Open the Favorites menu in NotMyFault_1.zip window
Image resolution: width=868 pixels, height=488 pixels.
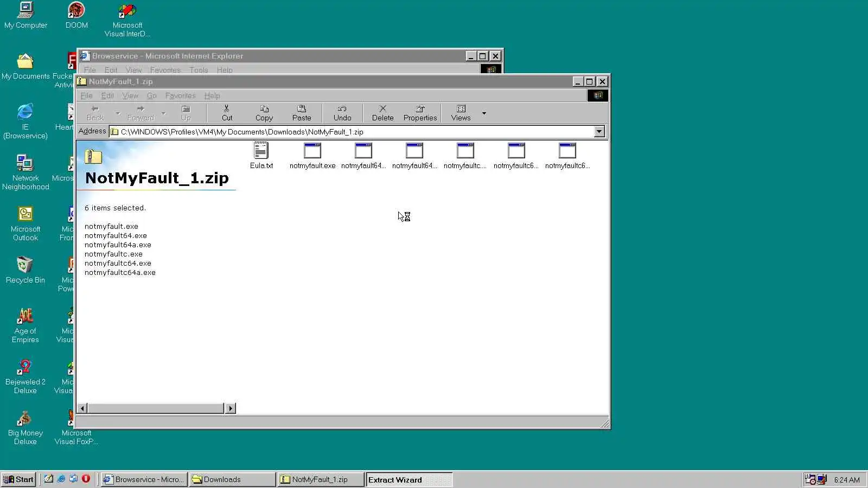(x=180, y=95)
